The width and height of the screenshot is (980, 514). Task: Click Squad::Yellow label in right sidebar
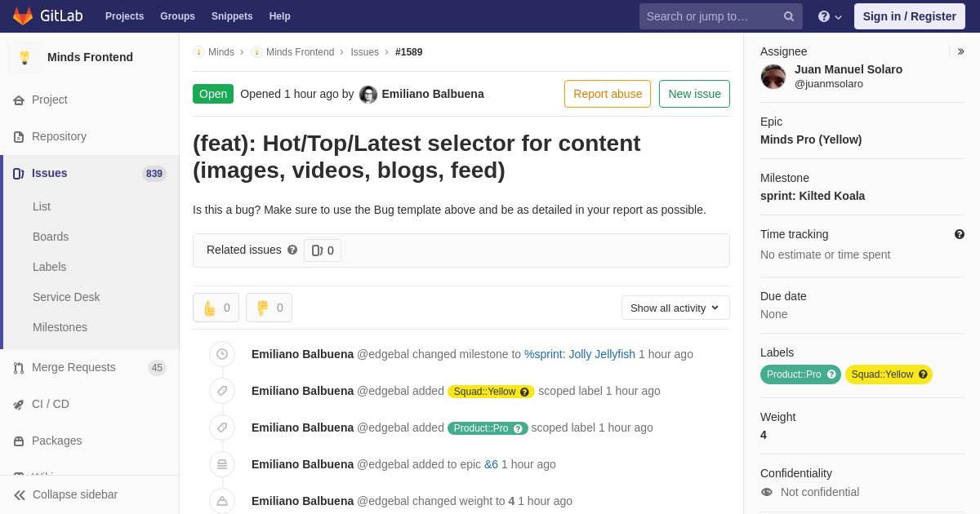coord(889,374)
